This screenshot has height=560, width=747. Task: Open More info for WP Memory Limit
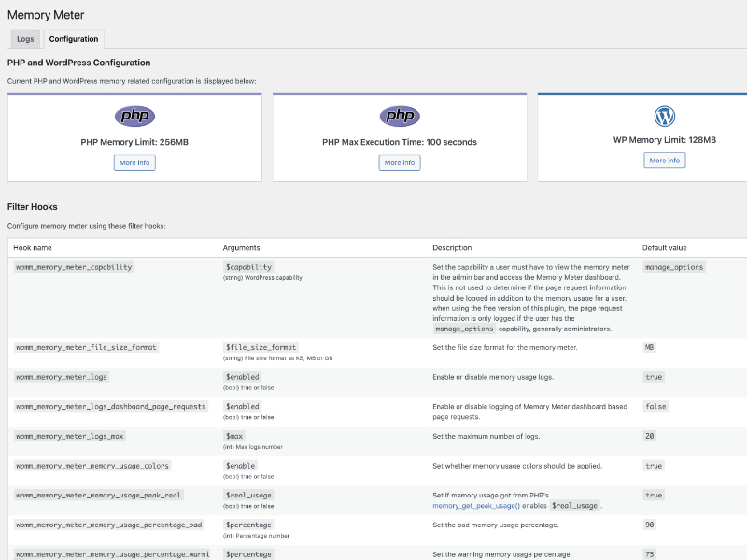coord(665,161)
